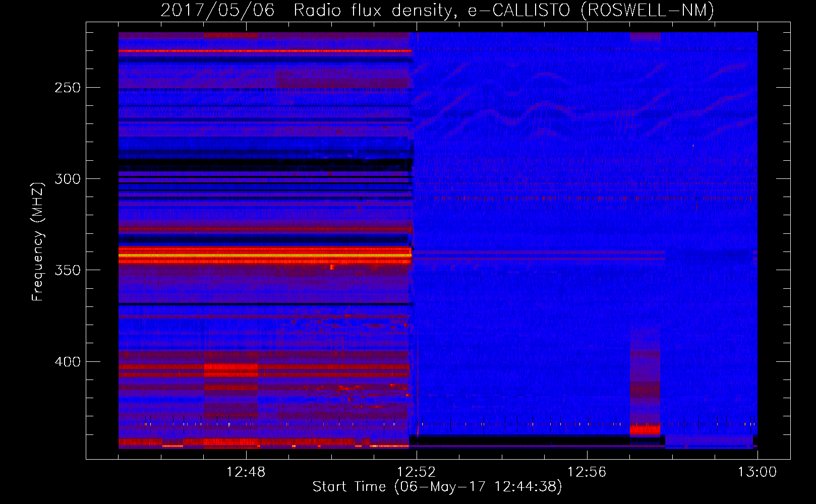Click the 12:56 time tick label
Image resolution: width=816 pixels, height=504 pixels.
[x=587, y=472]
